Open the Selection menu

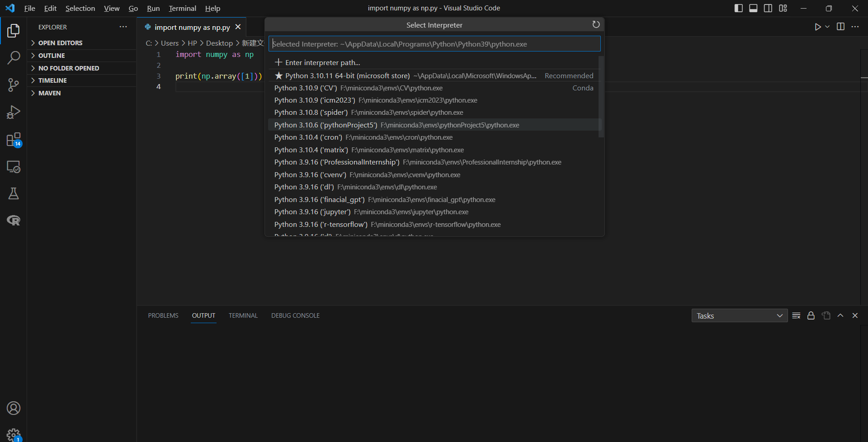pyautogui.click(x=80, y=8)
